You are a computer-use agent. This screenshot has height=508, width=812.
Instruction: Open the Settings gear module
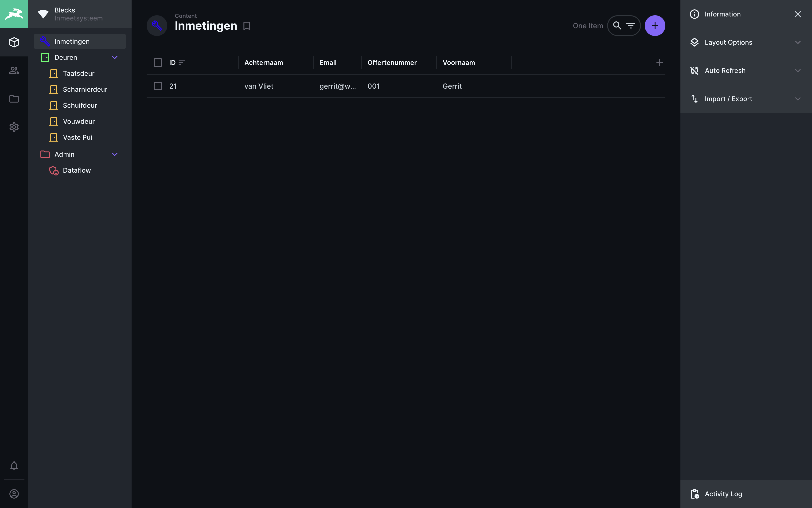(14, 127)
